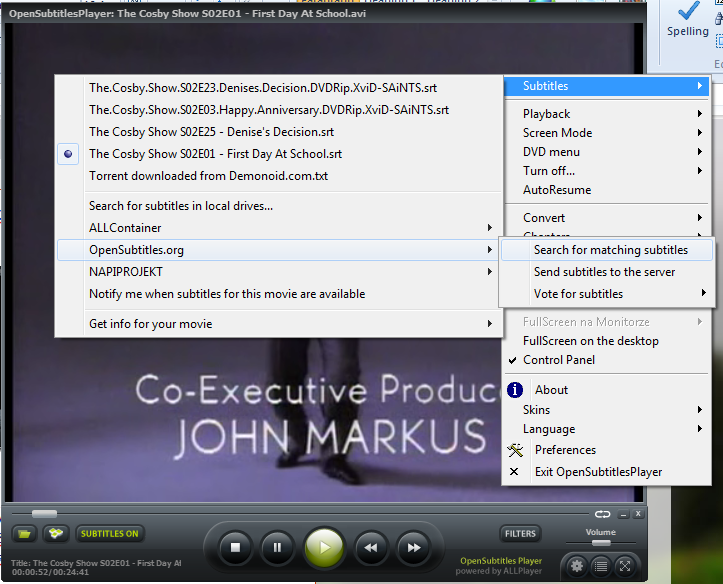Click the Stop playback button
Screen dimensions: 723x584
point(235,547)
